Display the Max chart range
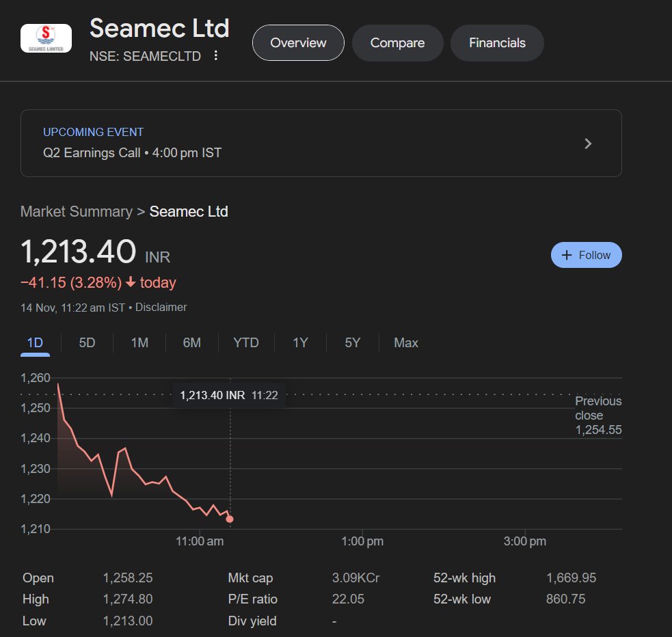This screenshot has height=637, width=672. click(x=406, y=342)
